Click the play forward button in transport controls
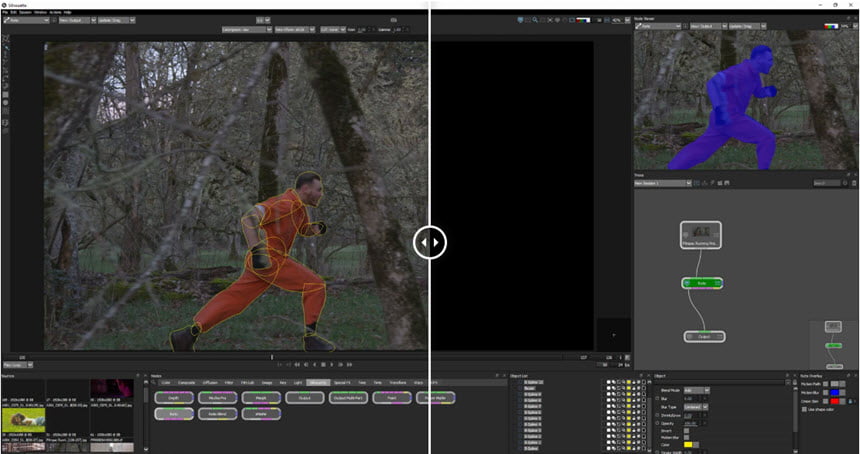The width and height of the screenshot is (860, 454). pyautogui.click(x=331, y=364)
